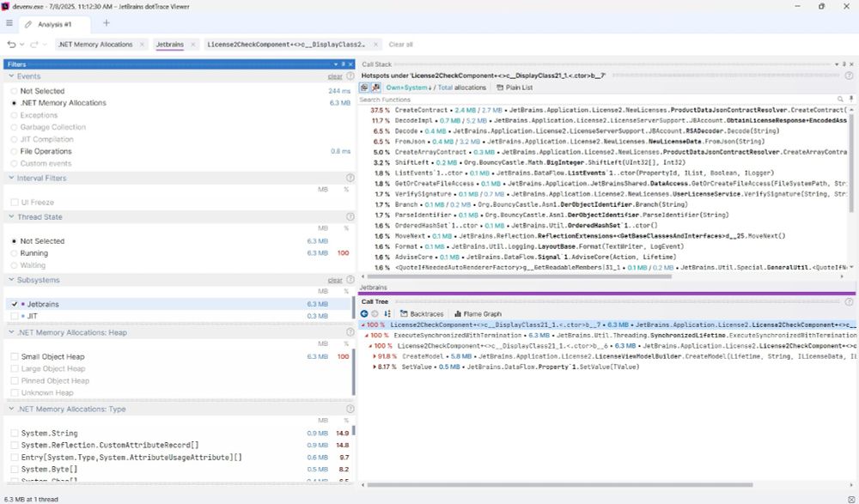Screen dimensions: 859x504
Task: Collapse ExecuteSynchronizedWithTermination tree node
Action: pos(367,335)
